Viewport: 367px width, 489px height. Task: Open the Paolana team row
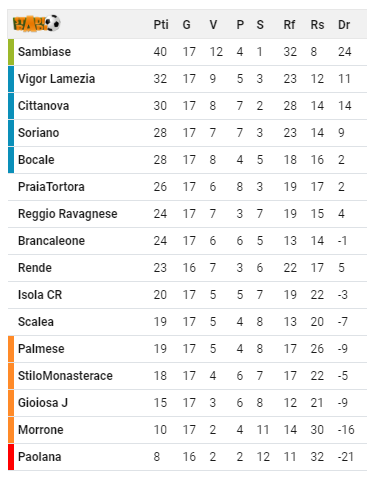coord(187,457)
